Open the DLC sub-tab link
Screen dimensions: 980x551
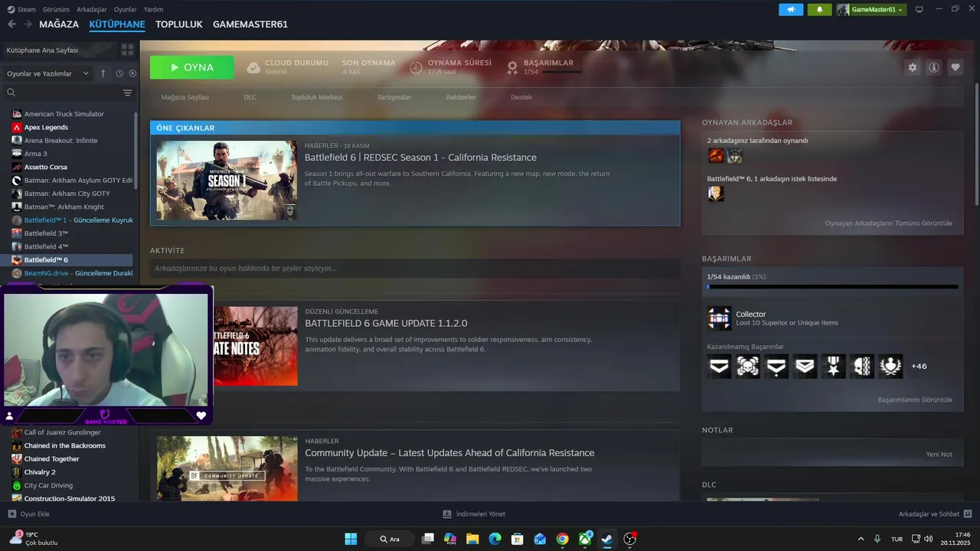point(250,97)
